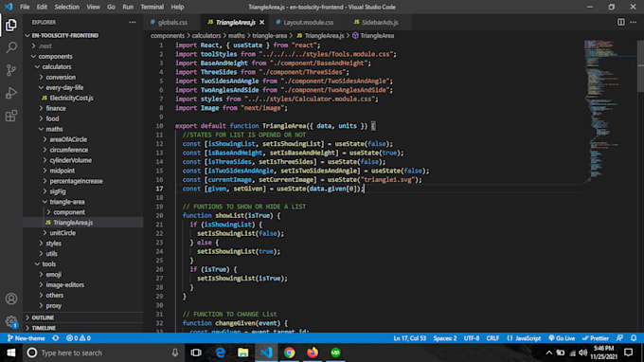
Task: Open the Selection menu
Action: tap(66, 7)
